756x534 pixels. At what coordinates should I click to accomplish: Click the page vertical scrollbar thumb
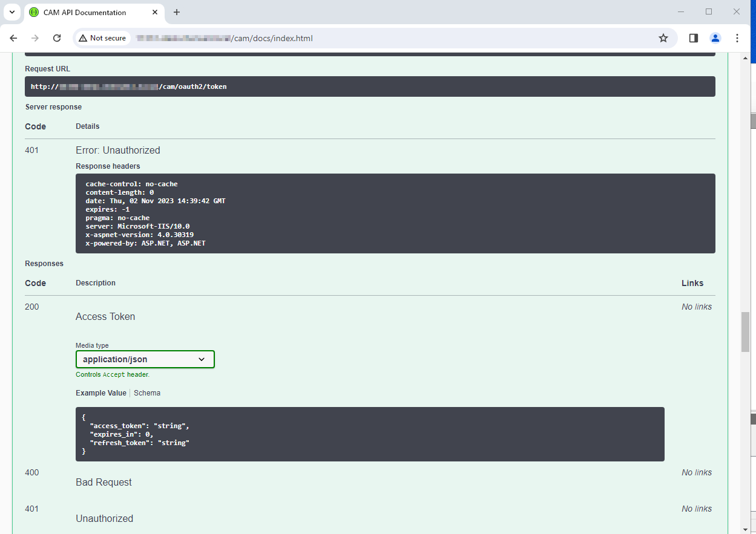click(x=746, y=331)
